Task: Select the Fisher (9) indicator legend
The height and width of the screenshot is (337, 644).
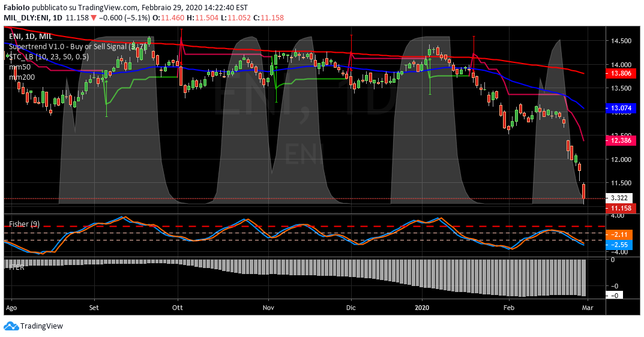Action: 24,224
